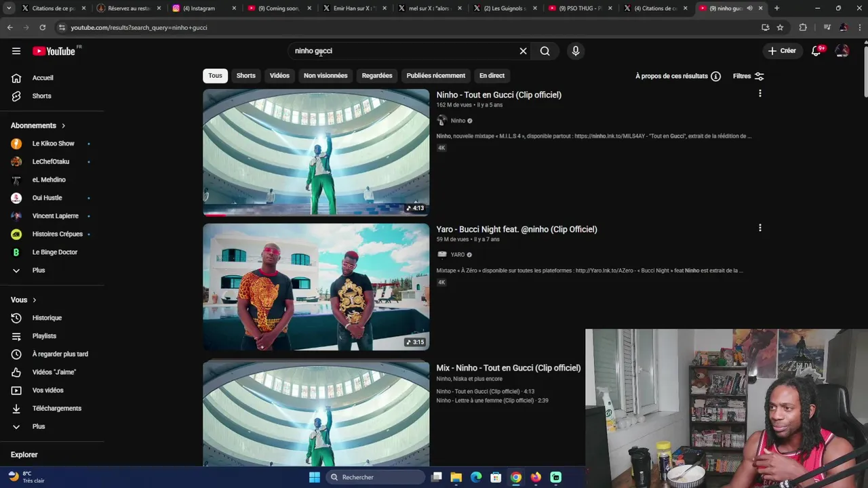Open File Explorer from the taskbar
868x488 pixels.
tap(456, 477)
